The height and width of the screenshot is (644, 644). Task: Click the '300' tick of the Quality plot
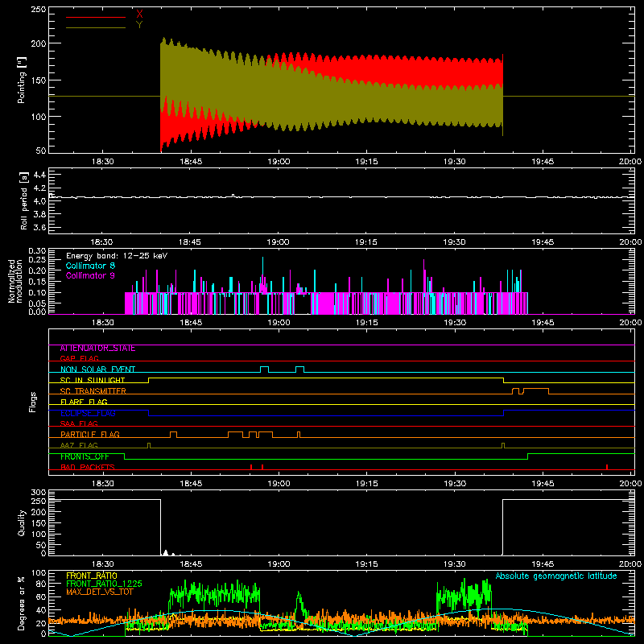click(x=39, y=493)
